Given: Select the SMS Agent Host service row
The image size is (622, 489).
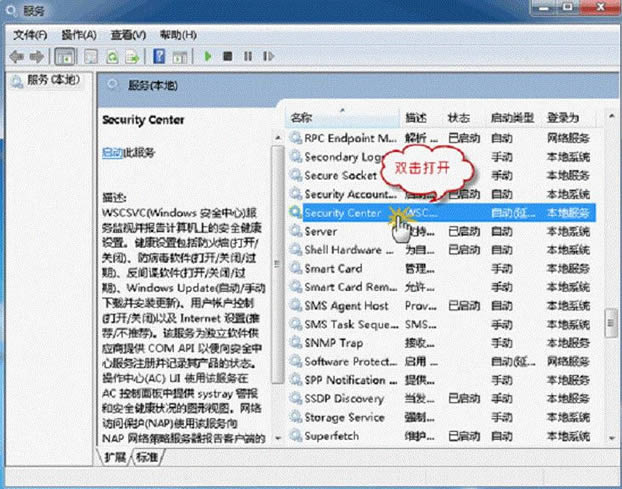Looking at the screenshot, I should click(x=441, y=305).
